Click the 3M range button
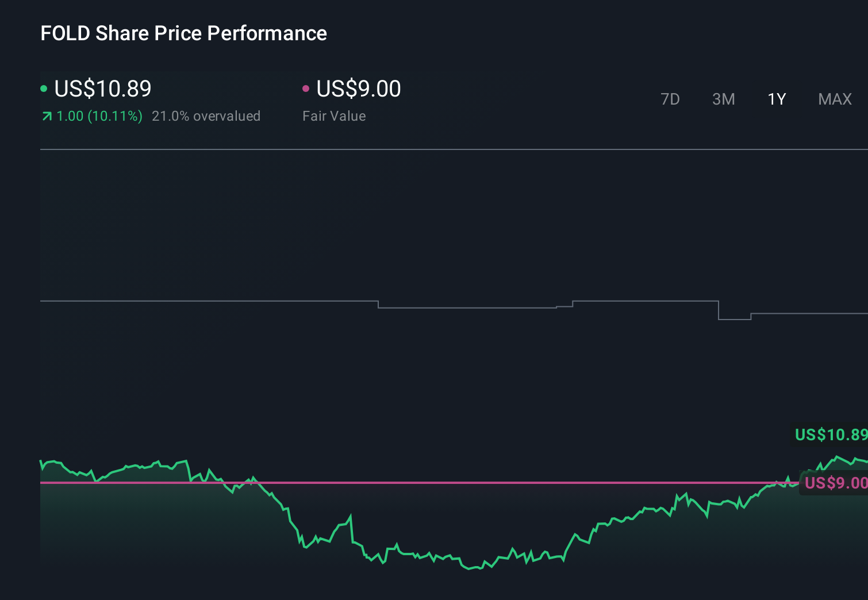The height and width of the screenshot is (600, 868). (x=723, y=99)
